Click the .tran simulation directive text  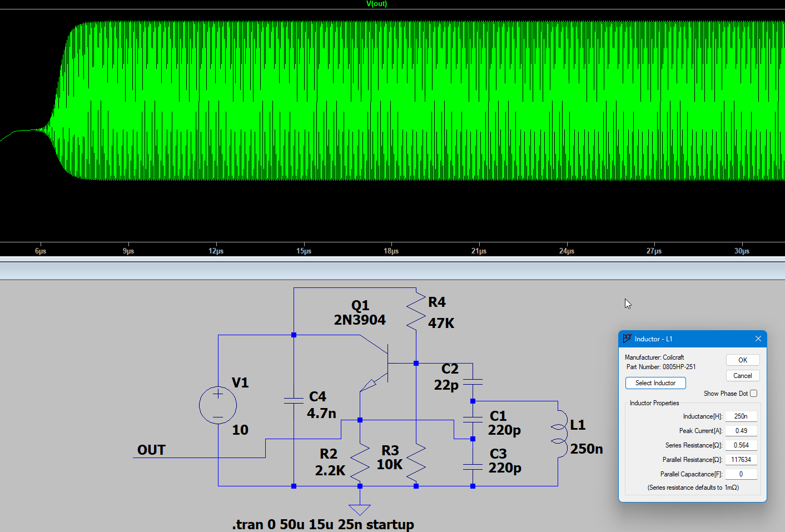[323, 524]
